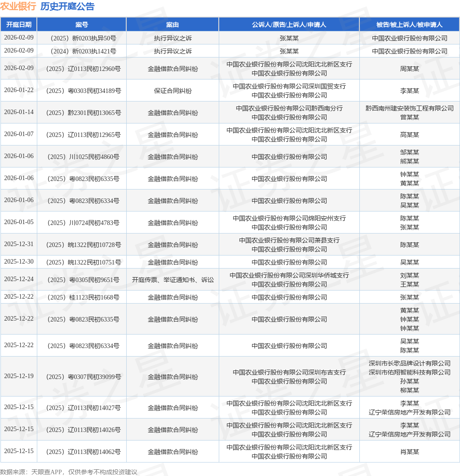
Task: Click defendant 孙某某
Action: (409, 381)
